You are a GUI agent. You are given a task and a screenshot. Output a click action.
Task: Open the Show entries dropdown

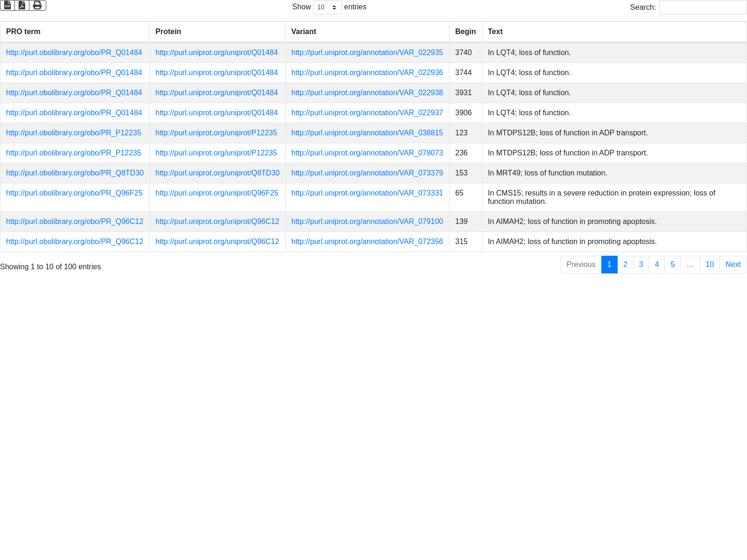327,7
